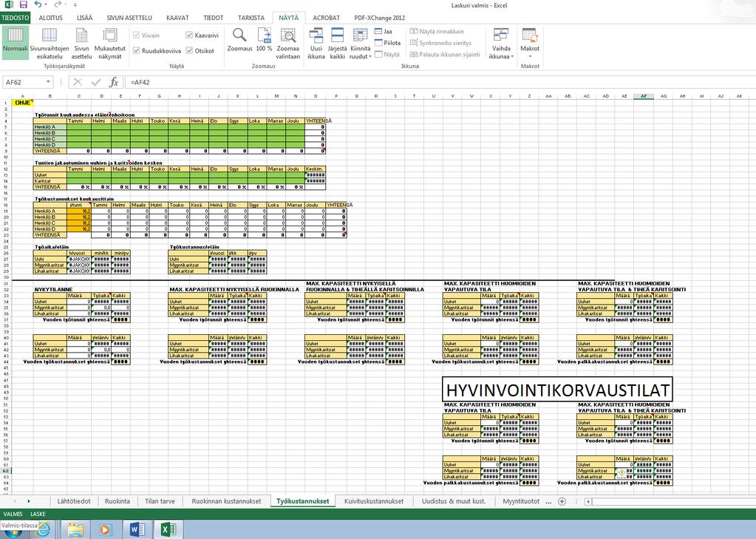This screenshot has width=756, height=539.
Task: Click the Name Box showing AF62
Action: [24, 82]
